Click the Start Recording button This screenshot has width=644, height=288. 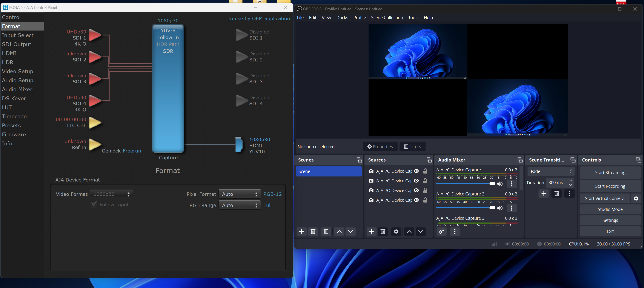pos(610,186)
